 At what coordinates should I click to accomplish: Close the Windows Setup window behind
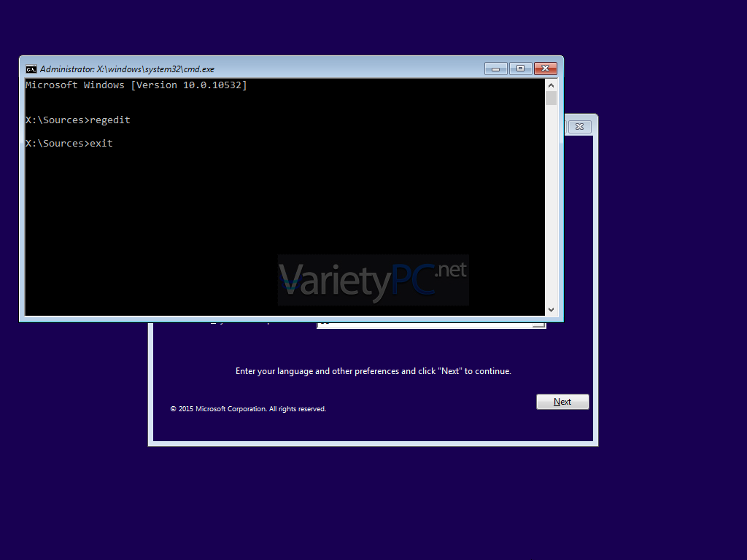579,127
